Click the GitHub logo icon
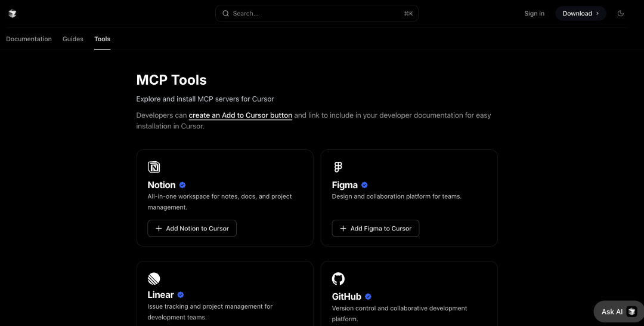Viewport: 644px width, 326px height. point(338,279)
